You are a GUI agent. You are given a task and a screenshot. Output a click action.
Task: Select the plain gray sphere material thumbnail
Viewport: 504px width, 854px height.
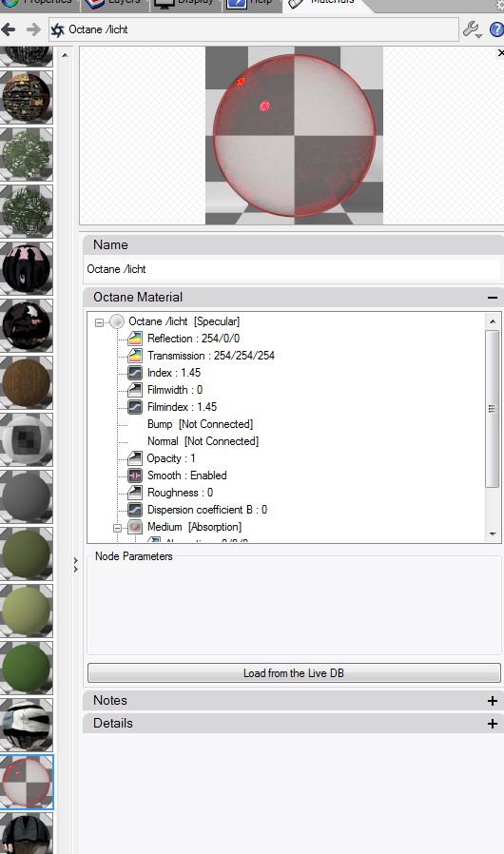coord(27,496)
